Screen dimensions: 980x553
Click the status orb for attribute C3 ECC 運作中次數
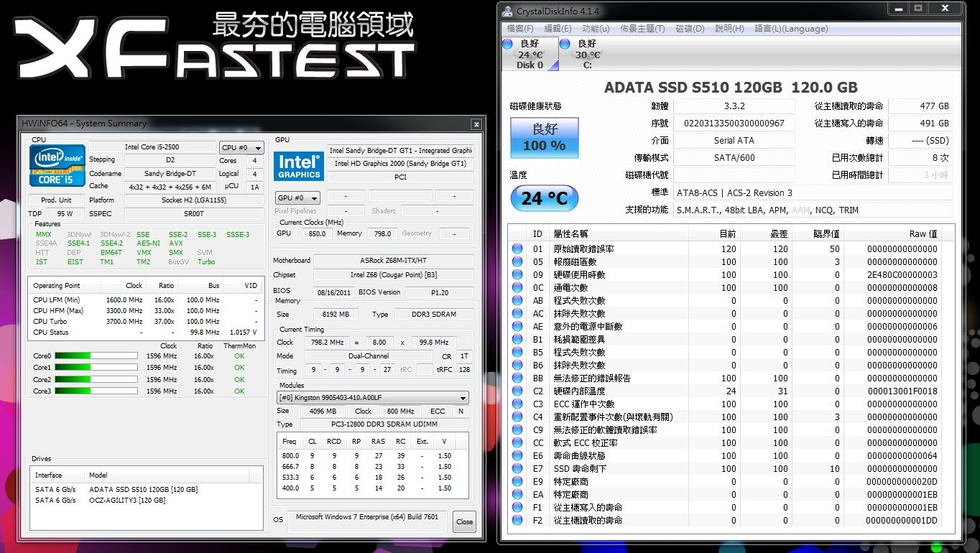(x=517, y=404)
